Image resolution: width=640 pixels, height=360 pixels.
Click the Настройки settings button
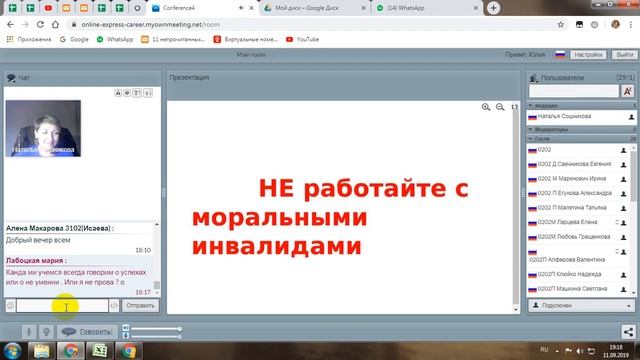[588, 55]
